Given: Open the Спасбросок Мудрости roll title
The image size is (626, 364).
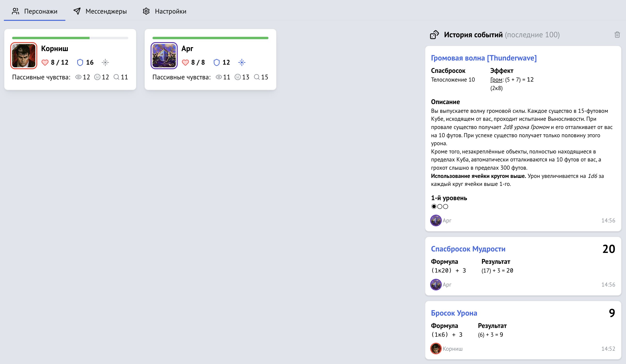Looking at the screenshot, I should (468, 249).
